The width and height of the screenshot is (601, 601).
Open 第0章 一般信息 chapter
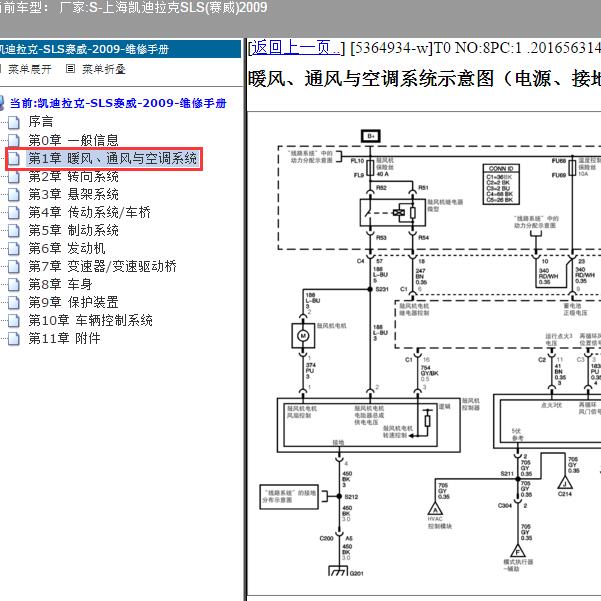[73, 140]
